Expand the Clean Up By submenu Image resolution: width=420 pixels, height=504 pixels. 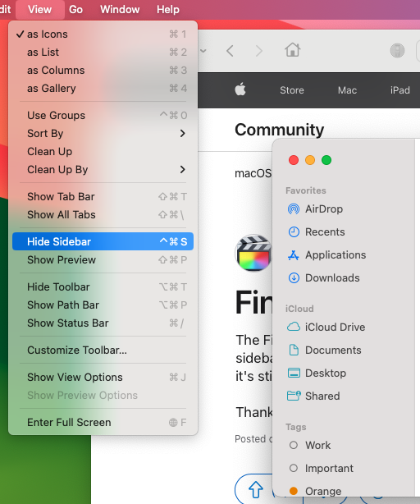coord(103,169)
